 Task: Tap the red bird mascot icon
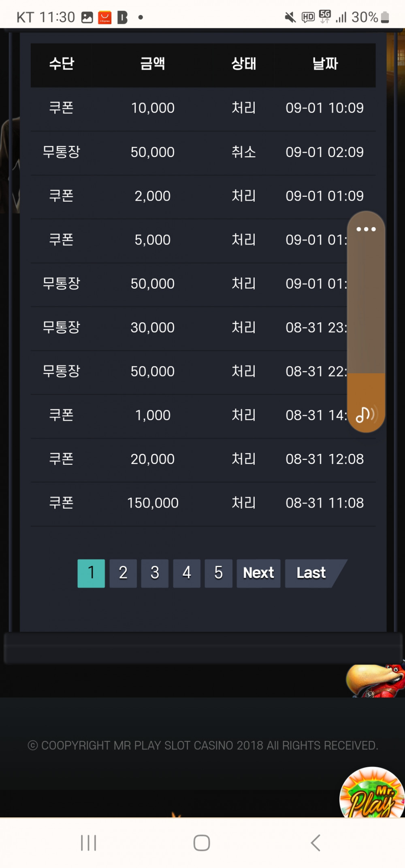[376, 681]
